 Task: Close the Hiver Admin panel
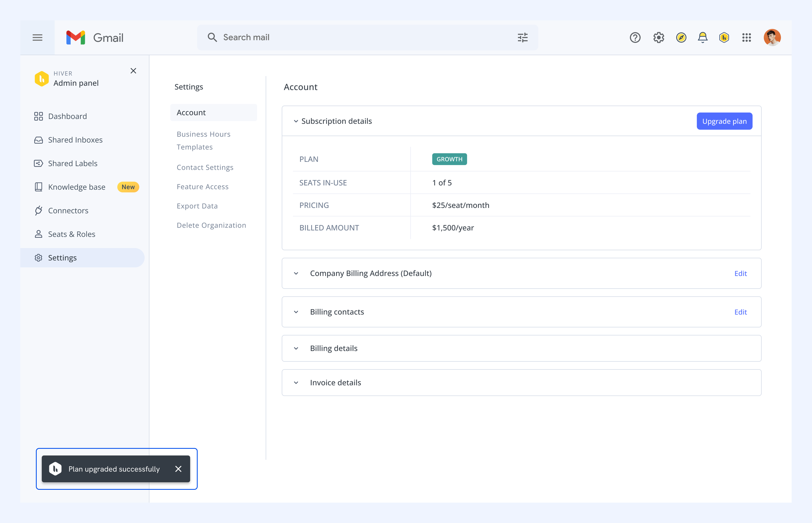point(133,71)
